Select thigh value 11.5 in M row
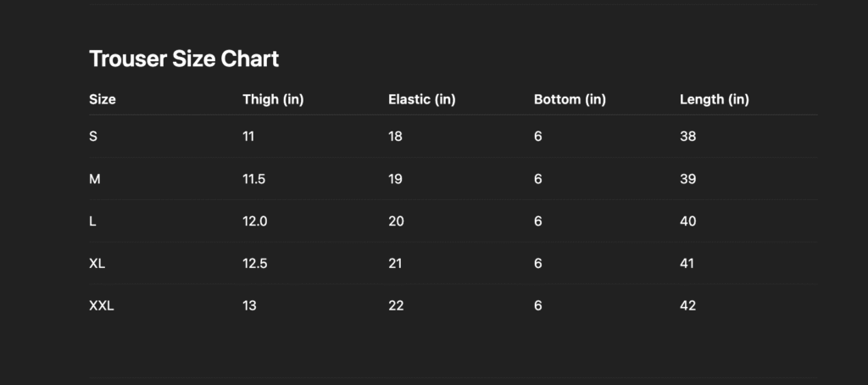Viewport: 868px width, 385px height. pyautogui.click(x=254, y=178)
